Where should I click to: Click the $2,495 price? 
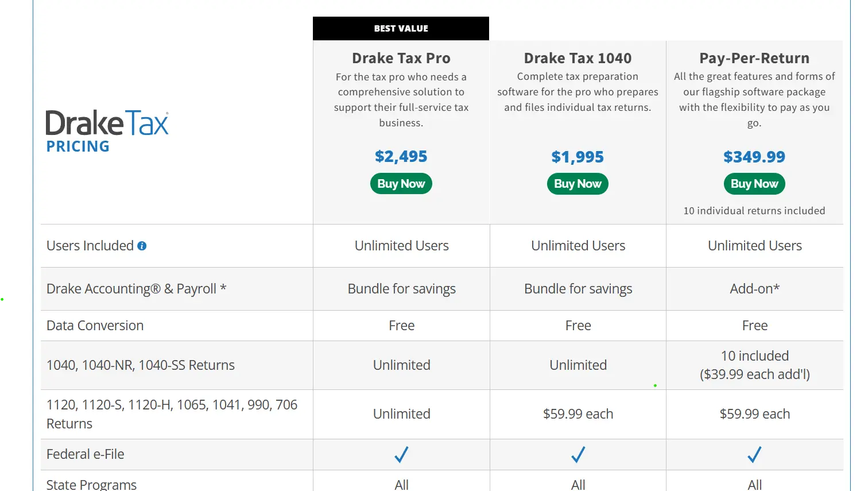pyautogui.click(x=401, y=156)
